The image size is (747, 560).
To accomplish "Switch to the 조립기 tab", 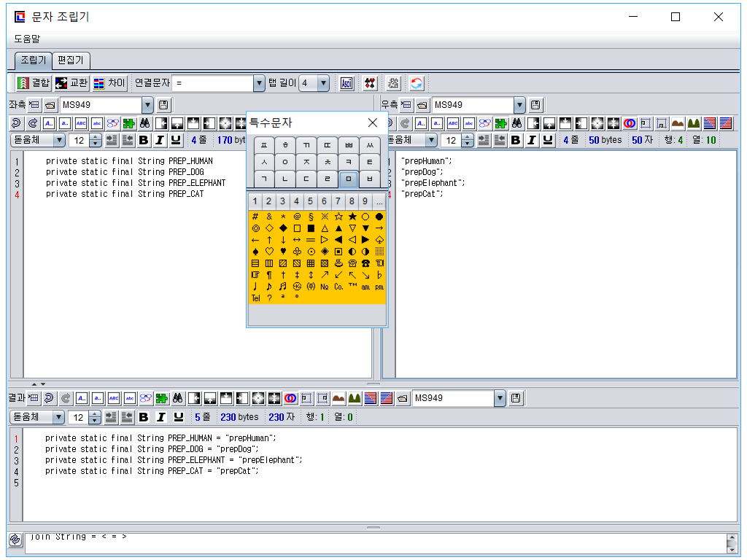I will tap(33, 60).
